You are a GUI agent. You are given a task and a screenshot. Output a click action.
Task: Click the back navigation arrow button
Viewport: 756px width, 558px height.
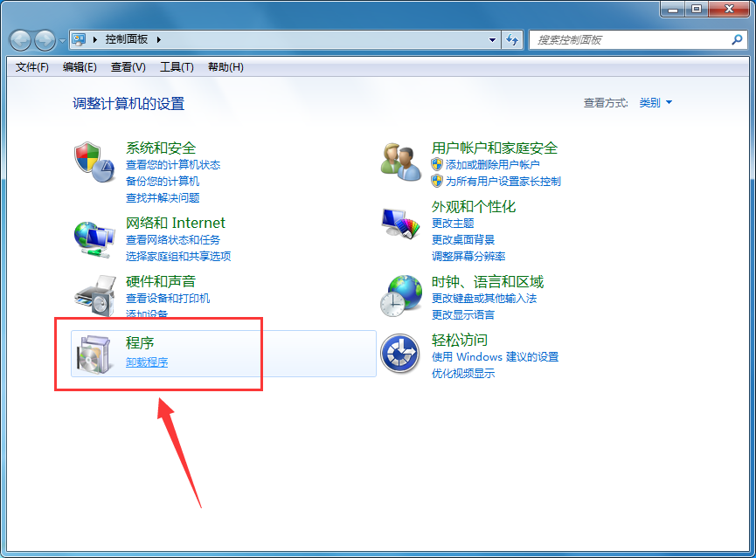click(20, 40)
